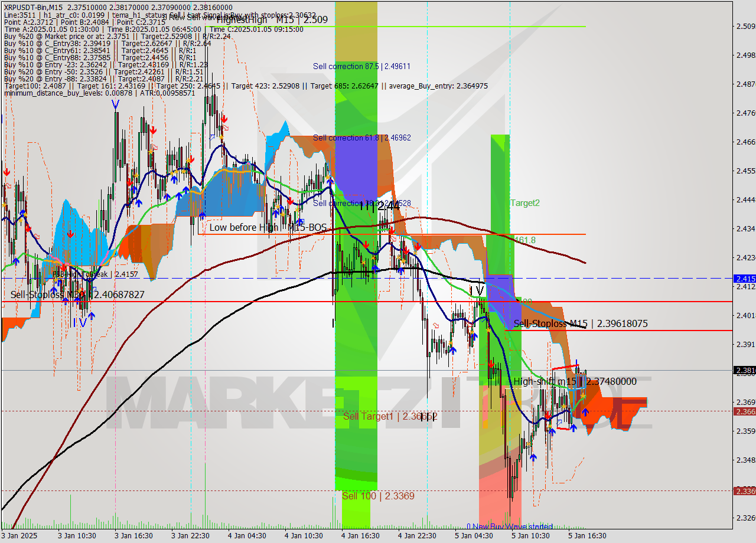The image size is (756, 543).
Task: Click the blue 2.415 price tag
Action: (x=744, y=278)
